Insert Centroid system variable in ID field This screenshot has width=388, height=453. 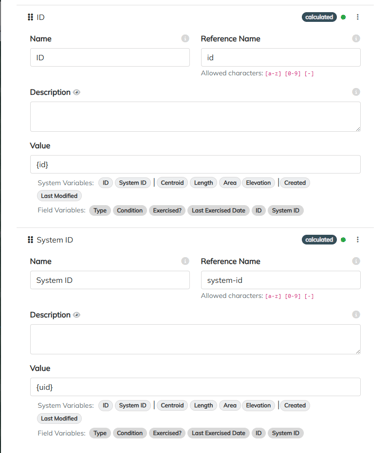coord(172,183)
